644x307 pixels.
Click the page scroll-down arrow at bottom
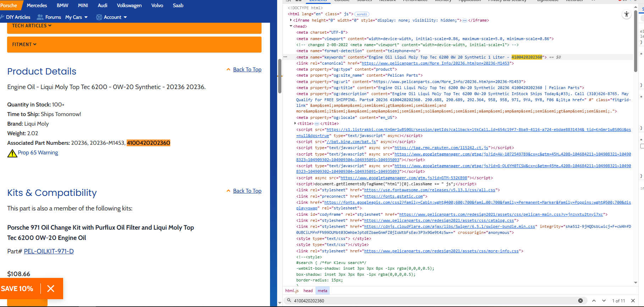pos(280,303)
